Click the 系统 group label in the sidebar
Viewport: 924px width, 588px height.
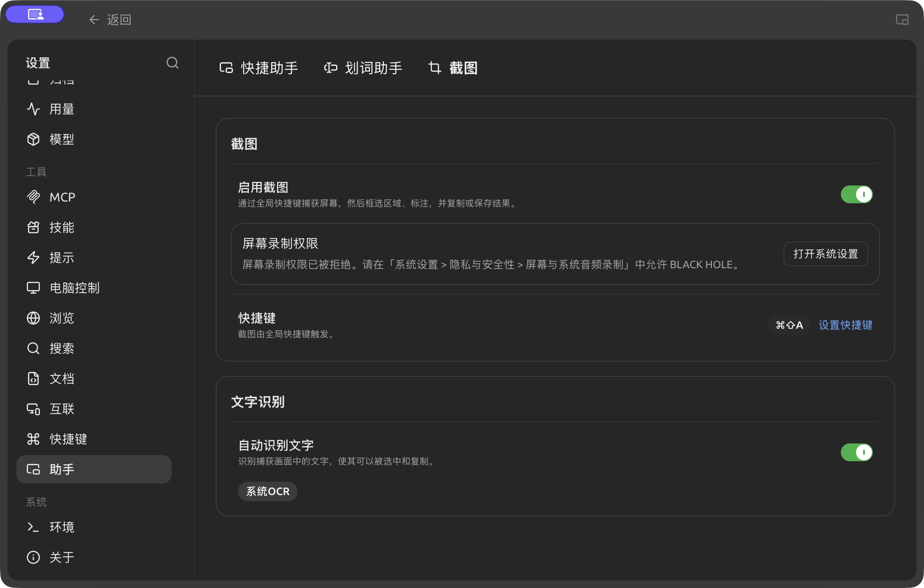36,502
